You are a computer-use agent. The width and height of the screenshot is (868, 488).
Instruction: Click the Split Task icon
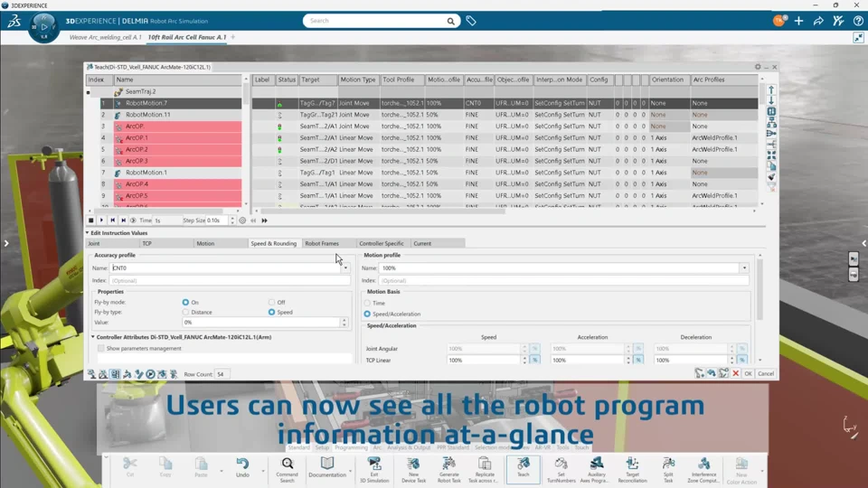[668, 469]
